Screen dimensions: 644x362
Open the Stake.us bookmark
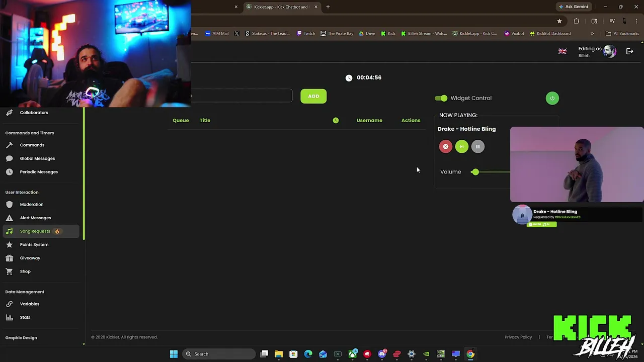(268, 34)
